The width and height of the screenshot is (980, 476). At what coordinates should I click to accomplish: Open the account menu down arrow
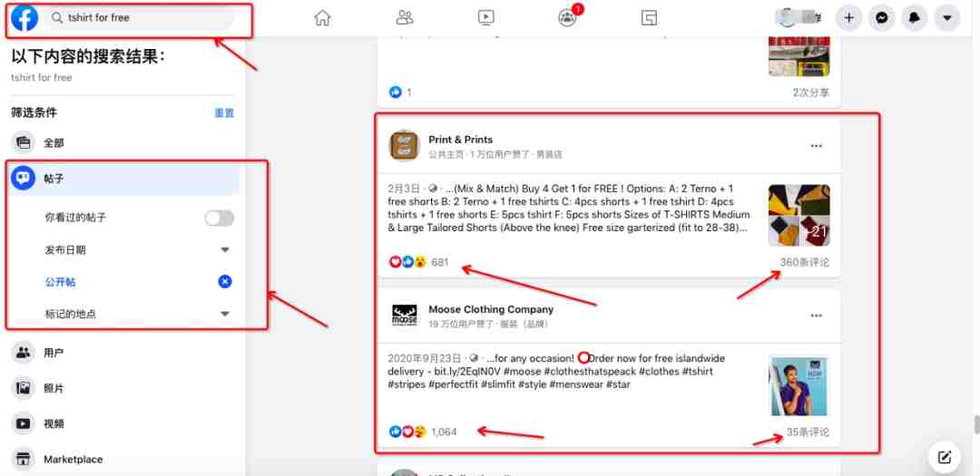[x=946, y=18]
